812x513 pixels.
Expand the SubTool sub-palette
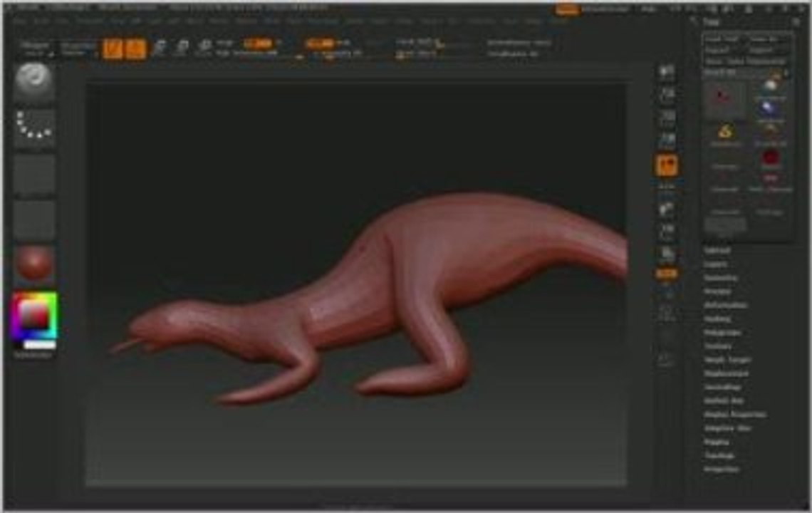click(x=717, y=250)
